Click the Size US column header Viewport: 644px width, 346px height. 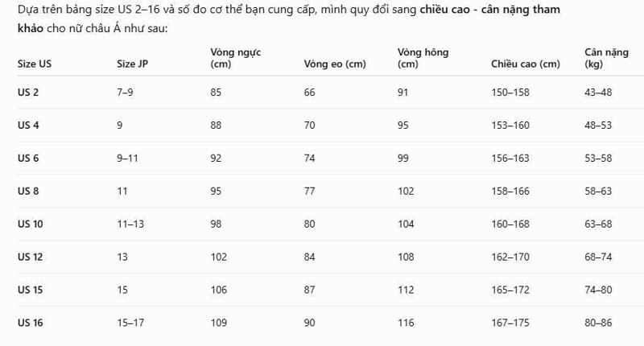(35, 64)
